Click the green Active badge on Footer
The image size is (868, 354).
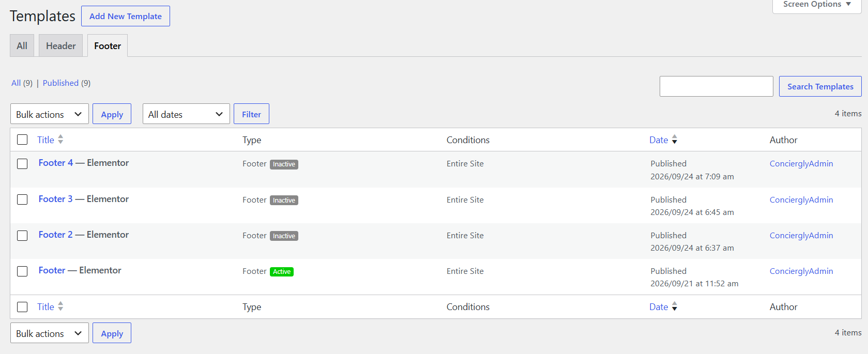[x=282, y=272]
